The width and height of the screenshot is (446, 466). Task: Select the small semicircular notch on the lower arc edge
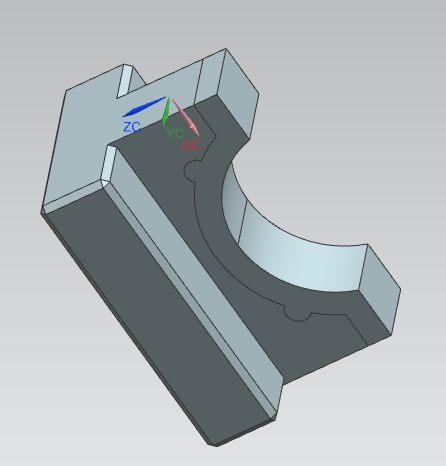click(x=298, y=313)
